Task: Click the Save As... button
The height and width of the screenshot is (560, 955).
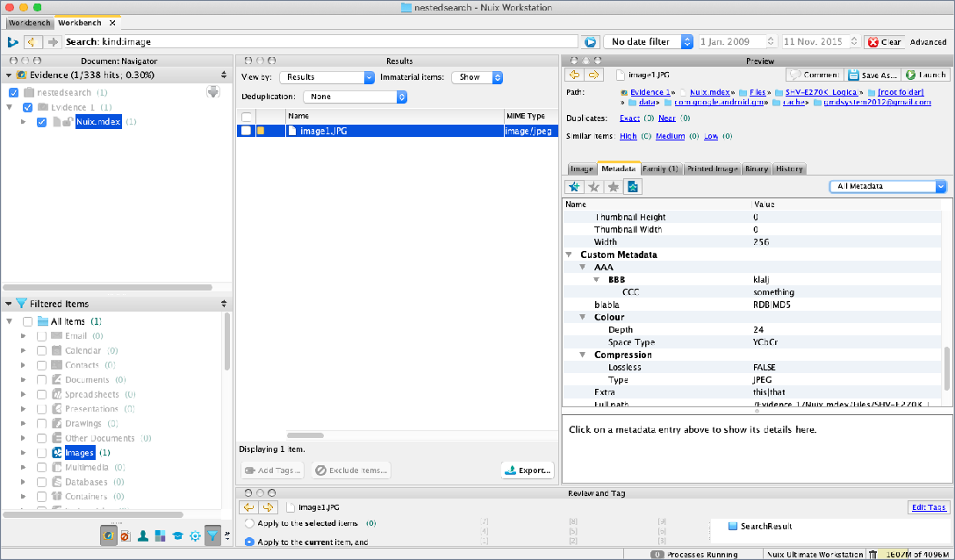Action: coord(873,75)
